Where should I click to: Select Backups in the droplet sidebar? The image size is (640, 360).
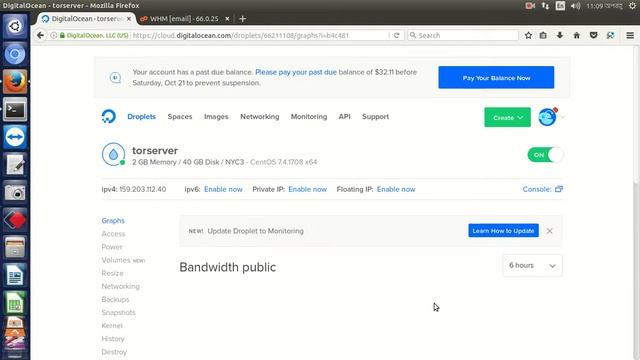(x=115, y=299)
